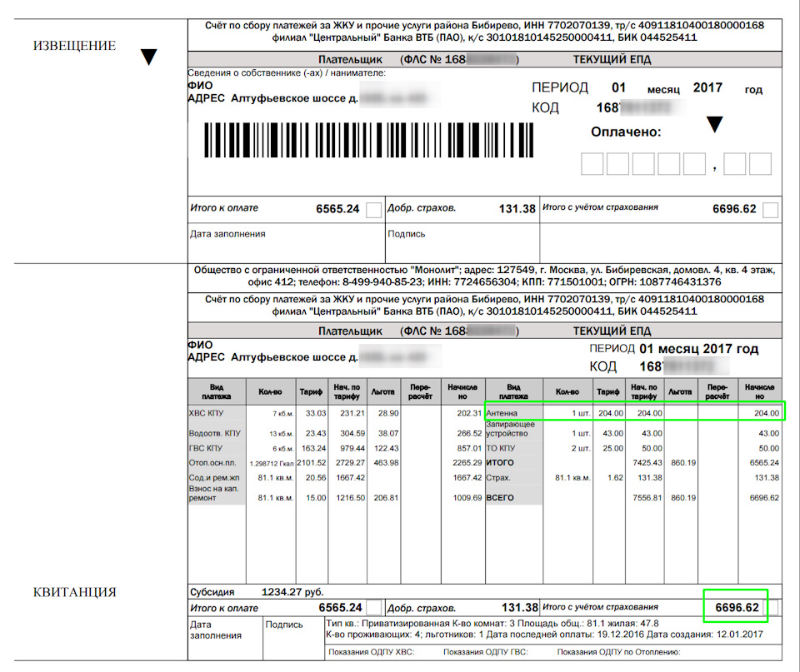Select the value 1216.50 in capital repair row
This screenshot has width=800, height=672.
point(351,498)
